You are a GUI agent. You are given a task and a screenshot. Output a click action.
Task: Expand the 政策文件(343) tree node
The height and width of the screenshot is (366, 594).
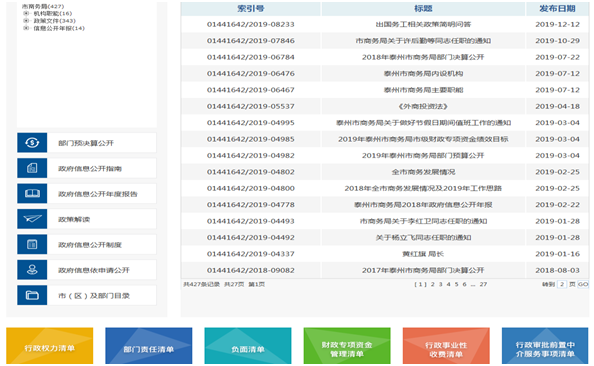pyautogui.click(x=26, y=20)
